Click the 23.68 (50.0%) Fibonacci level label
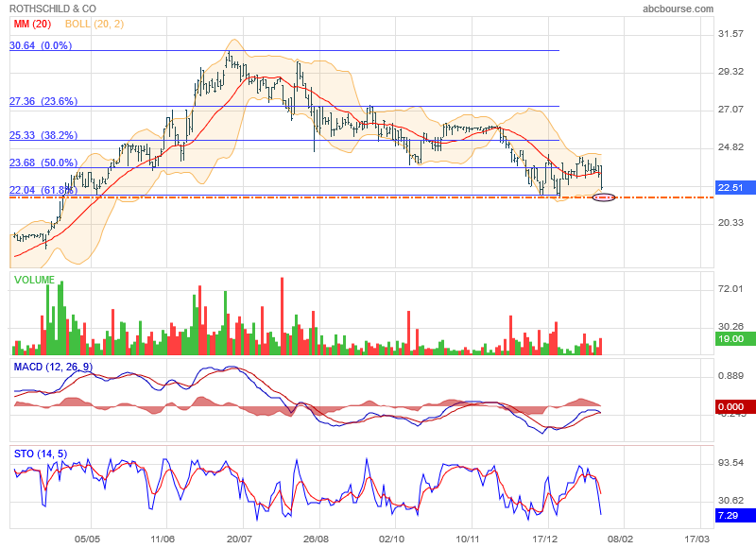The width and height of the screenshot is (756, 548). [x=43, y=163]
